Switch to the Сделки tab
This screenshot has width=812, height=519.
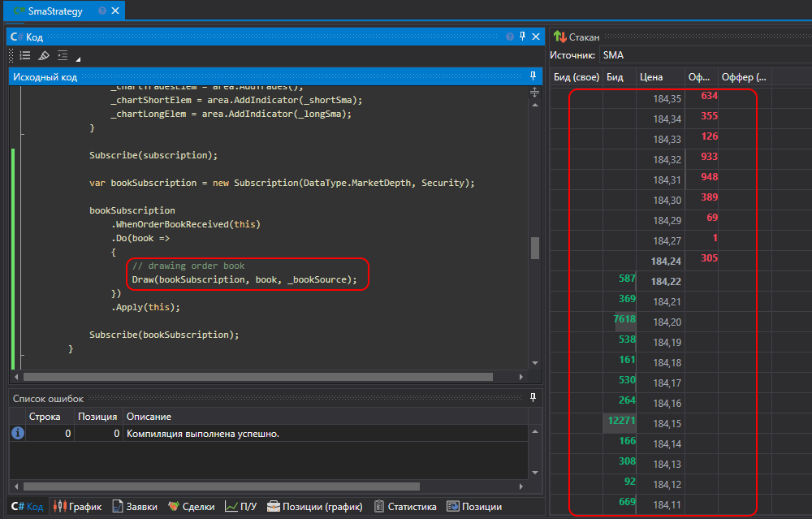(x=191, y=507)
